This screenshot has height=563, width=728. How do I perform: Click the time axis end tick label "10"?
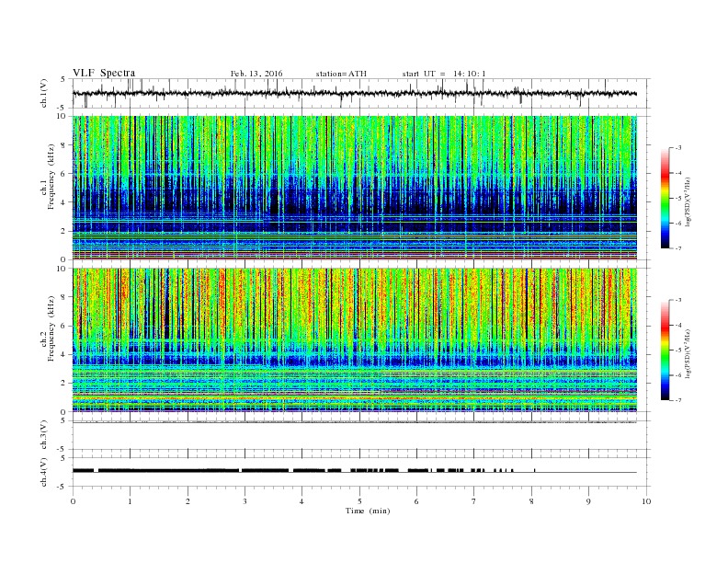[x=646, y=501]
